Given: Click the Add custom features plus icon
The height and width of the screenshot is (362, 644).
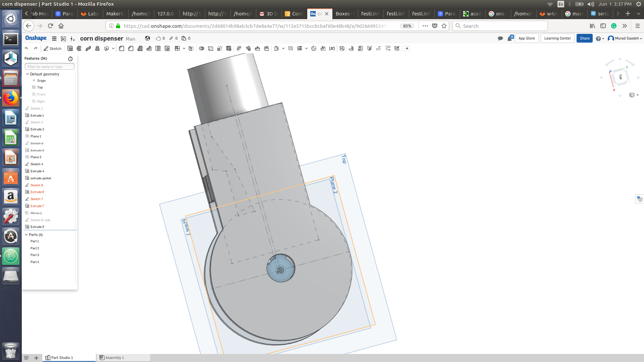Looking at the screenshot, I should tap(407, 49).
